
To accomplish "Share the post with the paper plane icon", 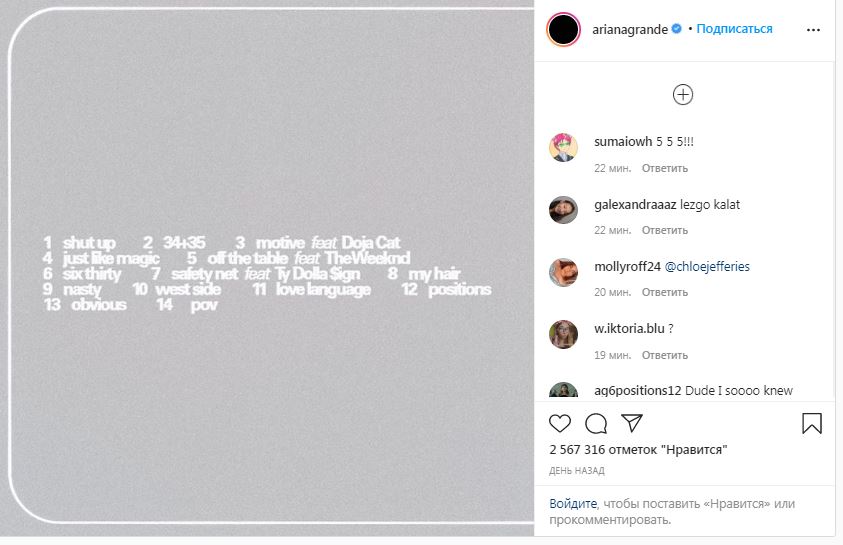I will pos(631,423).
